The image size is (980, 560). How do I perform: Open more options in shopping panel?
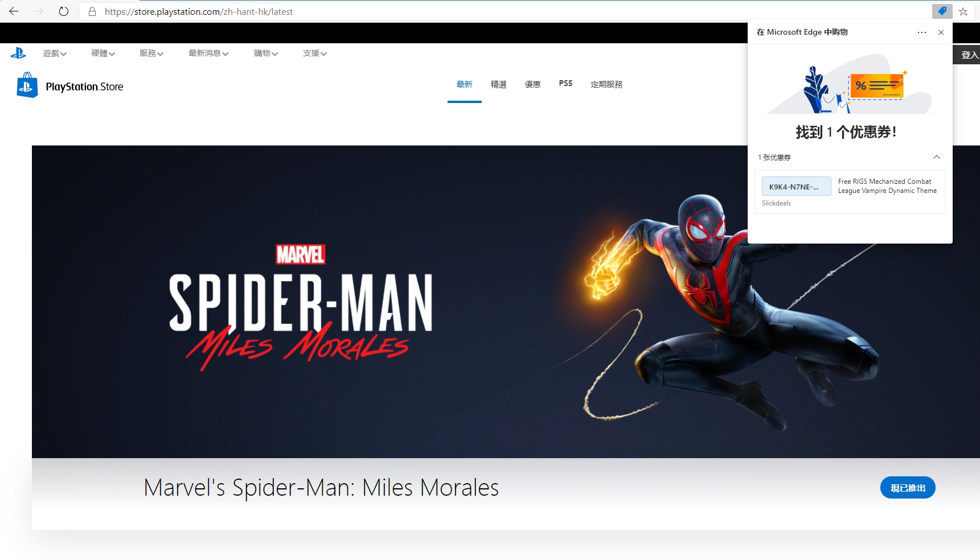(x=922, y=32)
